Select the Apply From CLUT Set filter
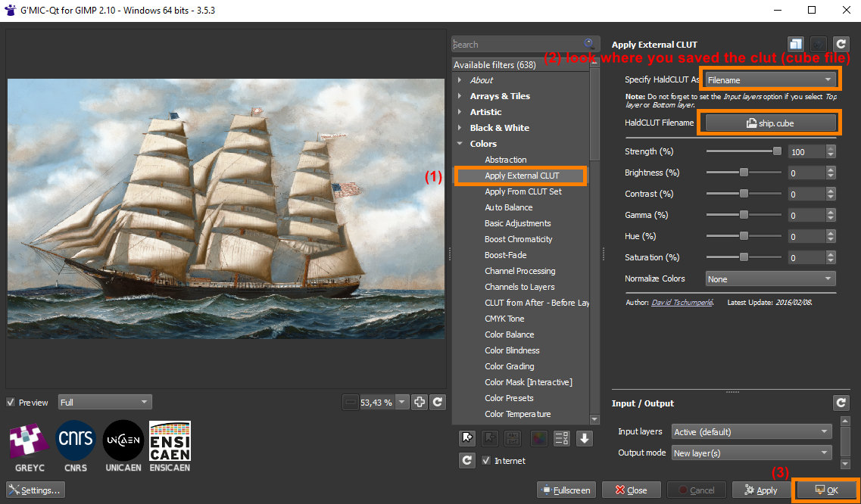This screenshot has width=861, height=504. point(523,191)
